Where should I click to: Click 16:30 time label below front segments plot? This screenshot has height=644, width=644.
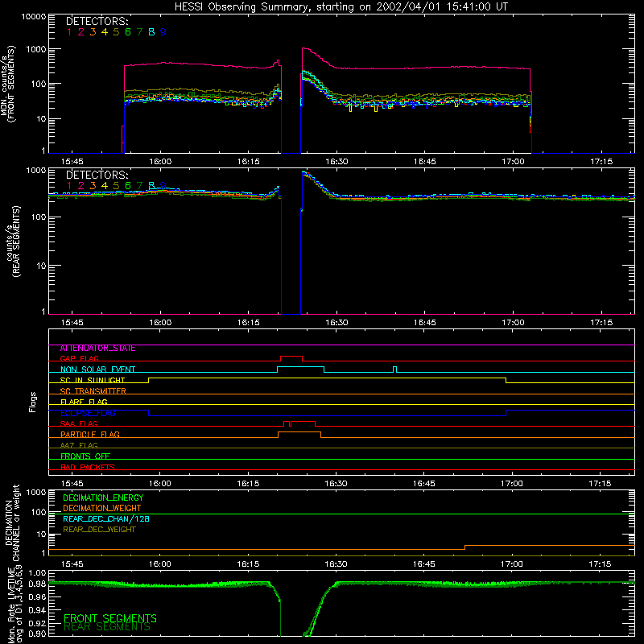pyautogui.click(x=336, y=162)
